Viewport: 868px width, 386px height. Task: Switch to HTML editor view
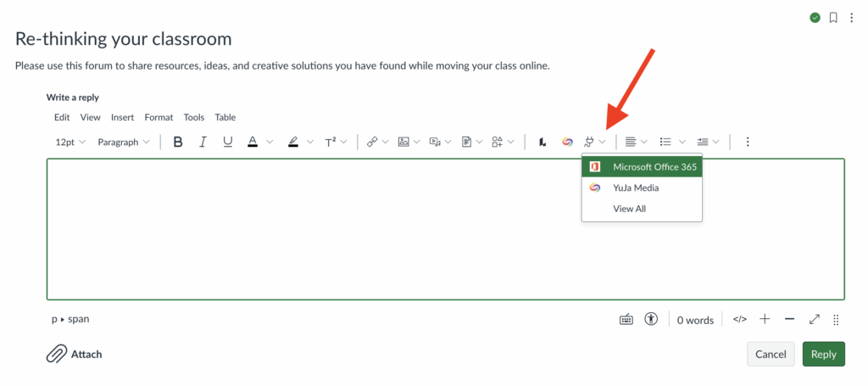pos(740,320)
